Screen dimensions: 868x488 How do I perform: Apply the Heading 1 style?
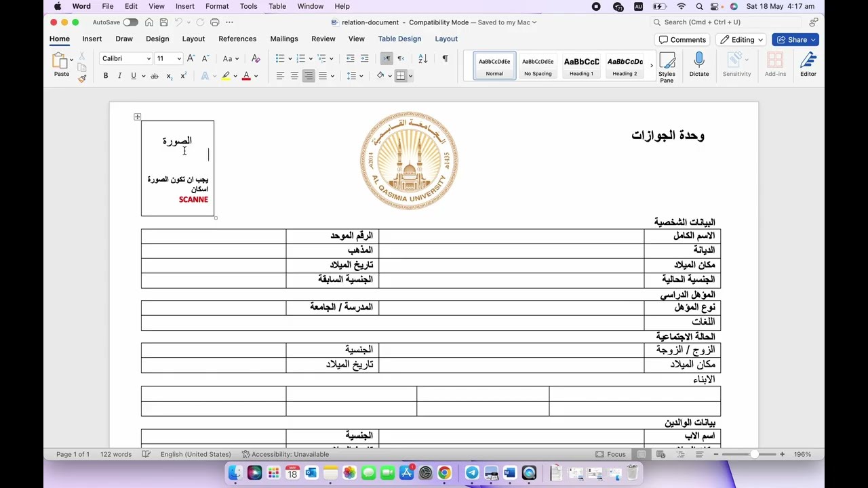point(581,66)
